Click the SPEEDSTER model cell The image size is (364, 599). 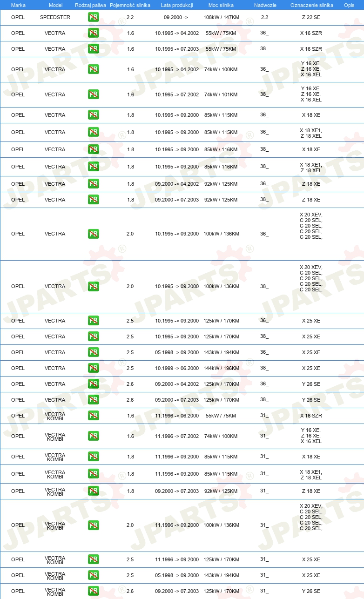[55, 17]
